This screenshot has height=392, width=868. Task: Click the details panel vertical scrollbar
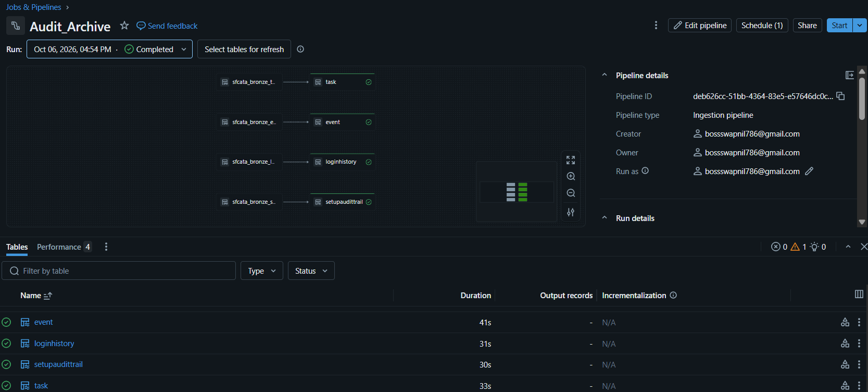pyautogui.click(x=862, y=99)
